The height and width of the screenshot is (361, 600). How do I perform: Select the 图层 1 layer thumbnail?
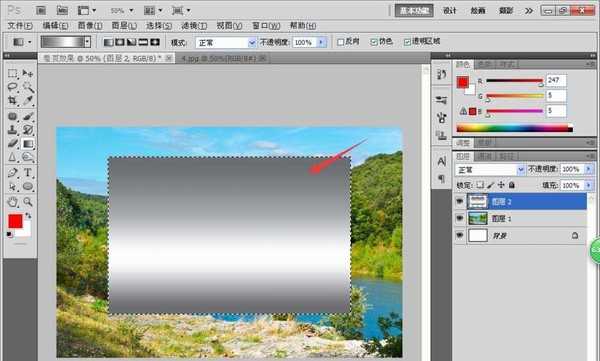point(478,219)
